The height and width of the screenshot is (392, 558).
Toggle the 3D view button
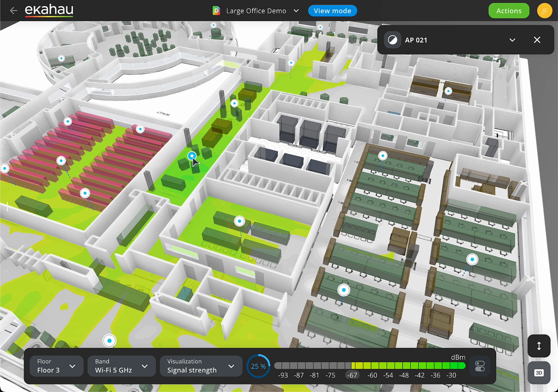coord(539,373)
